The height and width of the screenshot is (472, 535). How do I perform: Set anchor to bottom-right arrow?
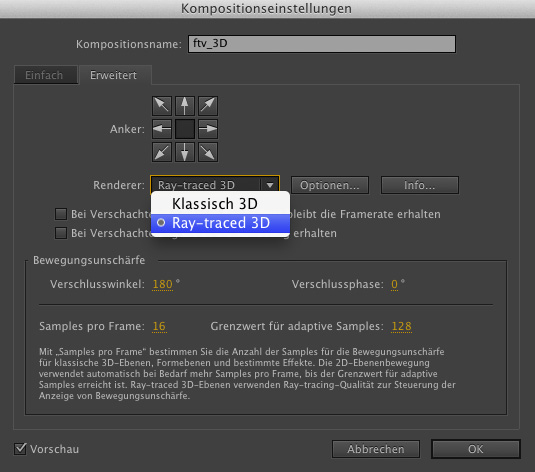pos(208,152)
